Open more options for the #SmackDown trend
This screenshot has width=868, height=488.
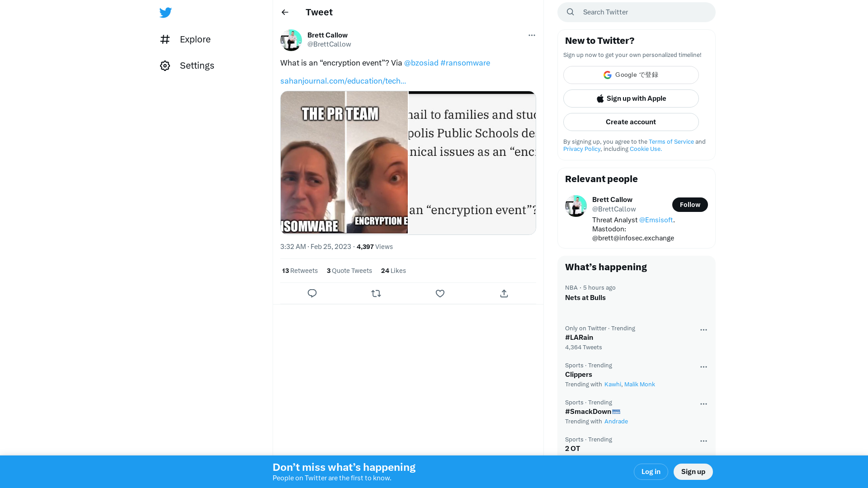703,404
